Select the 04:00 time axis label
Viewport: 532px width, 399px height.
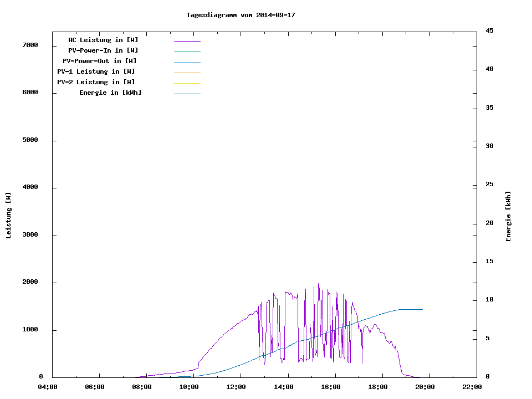pyautogui.click(x=48, y=387)
